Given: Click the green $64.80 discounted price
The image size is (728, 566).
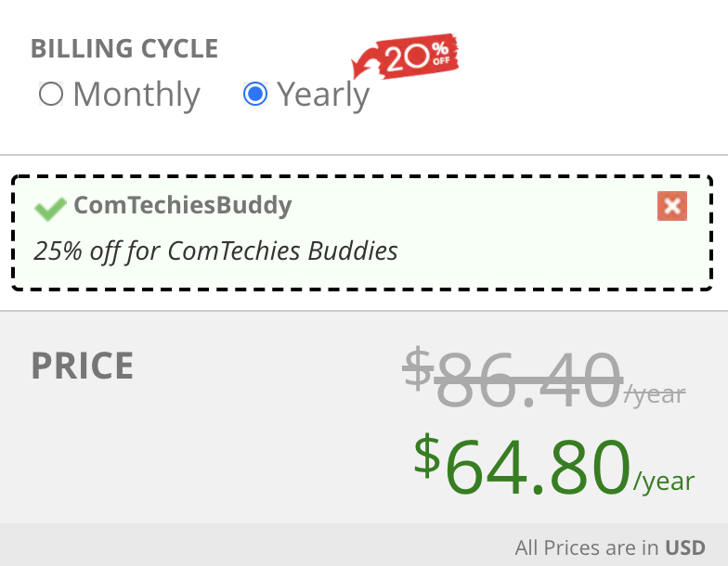Looking at the screenshot, I should [x=522, y=465].
